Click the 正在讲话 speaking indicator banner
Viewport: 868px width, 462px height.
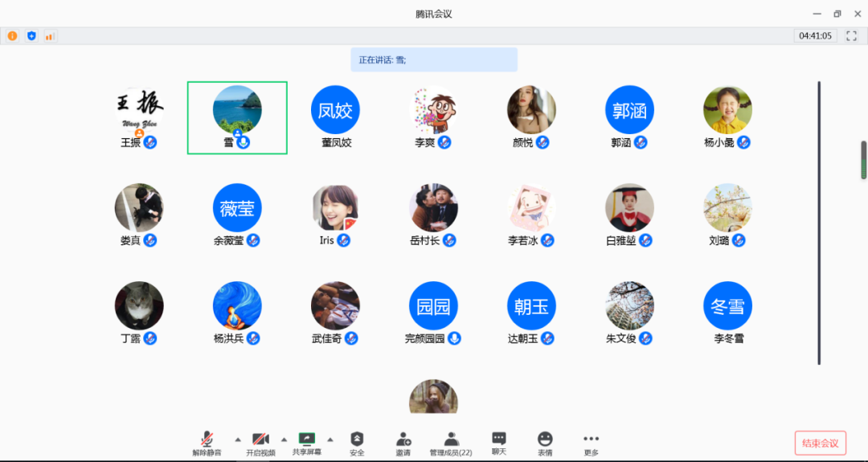point(434,59)
